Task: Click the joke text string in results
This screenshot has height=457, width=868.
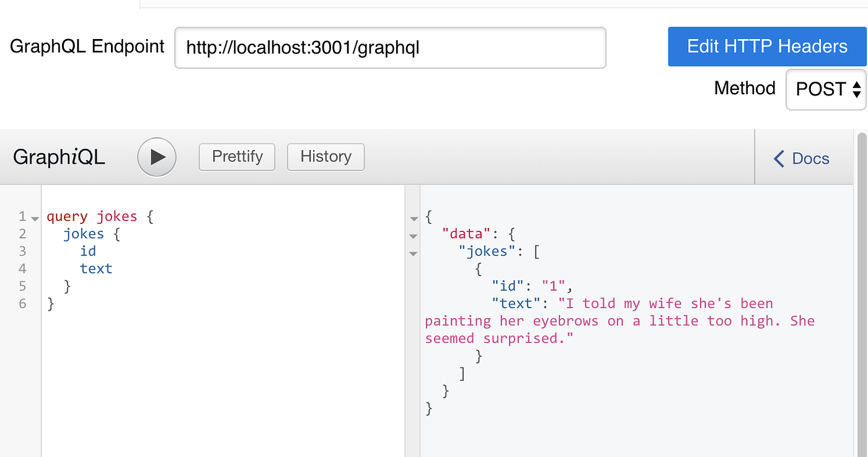Action: coord(620,321)
